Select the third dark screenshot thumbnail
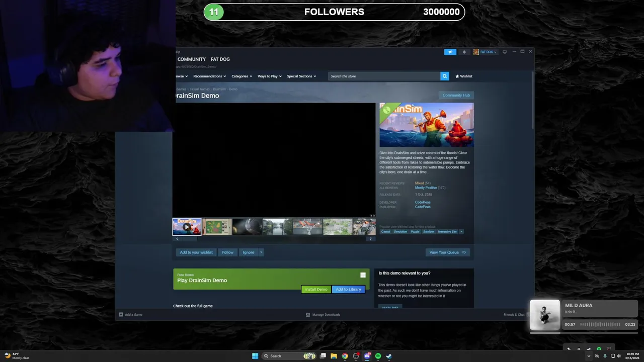This screenshot has height=362, width=644. coord(247,227)
